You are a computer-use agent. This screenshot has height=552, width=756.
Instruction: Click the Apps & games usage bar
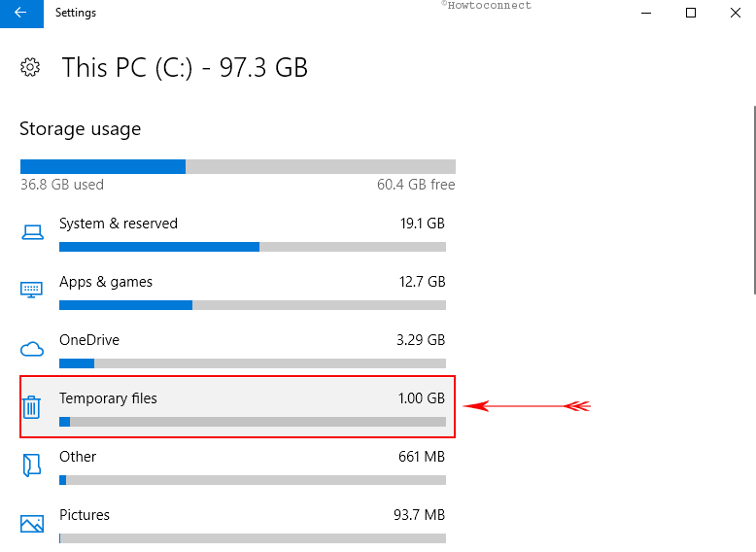[x=253, y=305]
